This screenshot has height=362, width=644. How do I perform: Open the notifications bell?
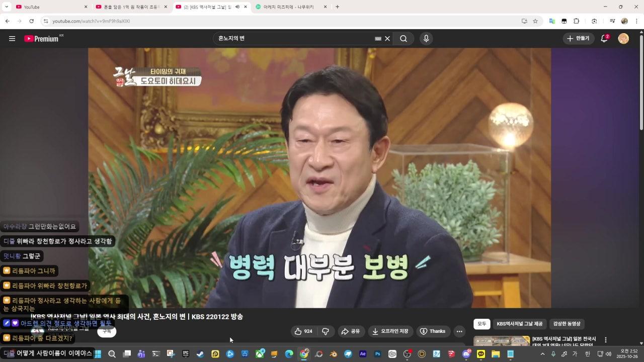[604, 39]
